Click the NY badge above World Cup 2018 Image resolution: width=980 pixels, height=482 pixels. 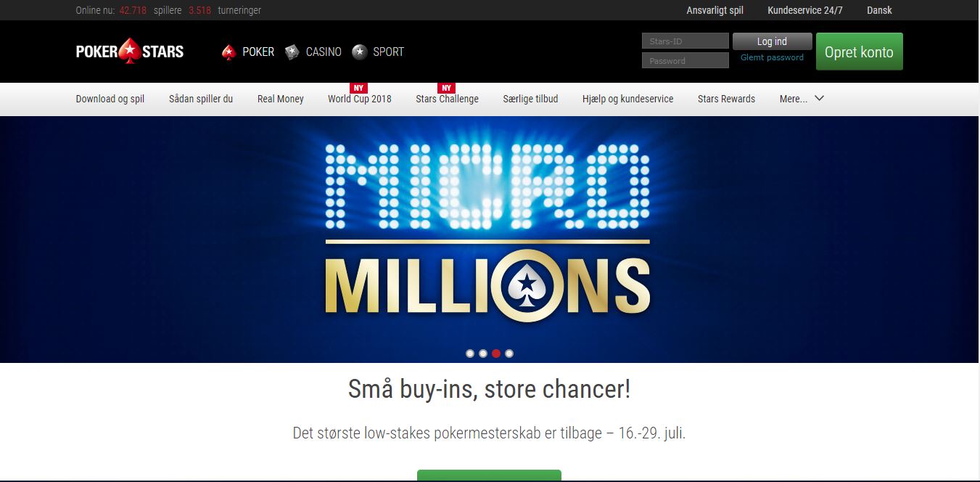[x=359, y=89]
